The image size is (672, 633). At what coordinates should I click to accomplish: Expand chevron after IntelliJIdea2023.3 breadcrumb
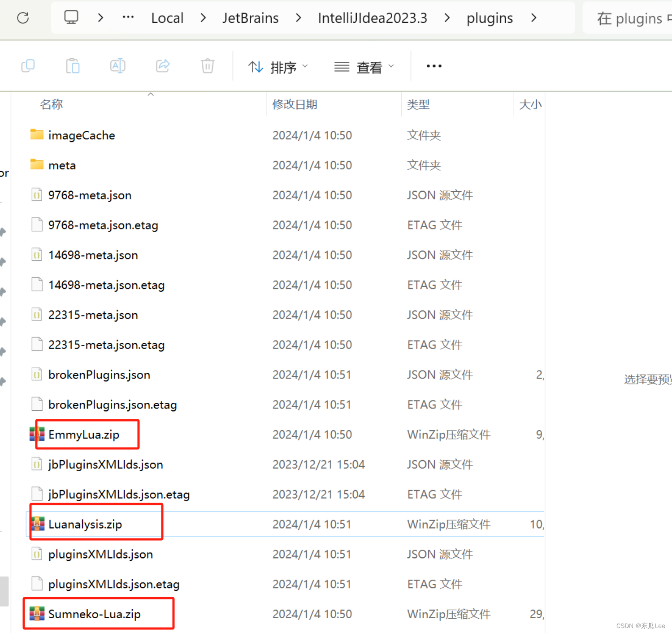point(447,18)
